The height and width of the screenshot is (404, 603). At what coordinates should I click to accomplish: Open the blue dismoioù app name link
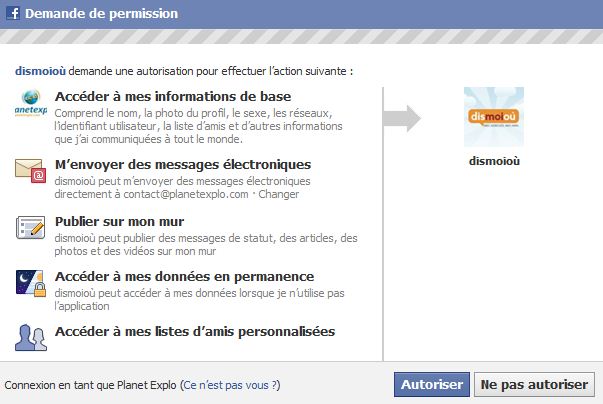(x=40, y=71)
